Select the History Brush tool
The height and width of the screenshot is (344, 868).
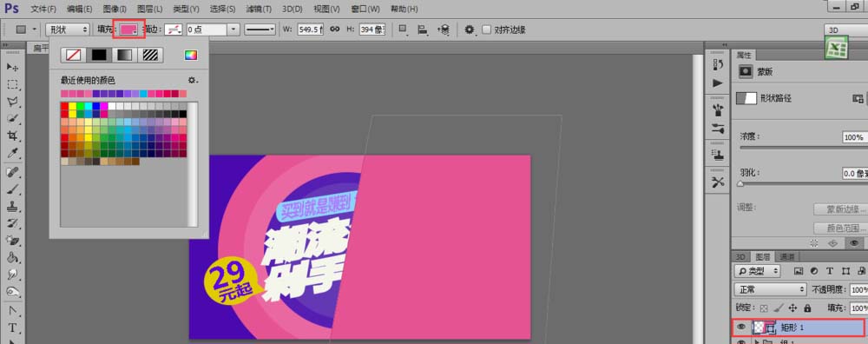(12, 223)
